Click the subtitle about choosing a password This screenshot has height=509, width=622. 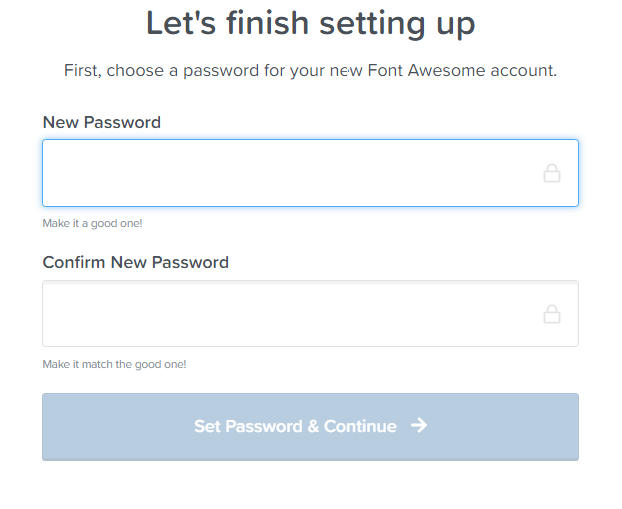coord(311,71)
